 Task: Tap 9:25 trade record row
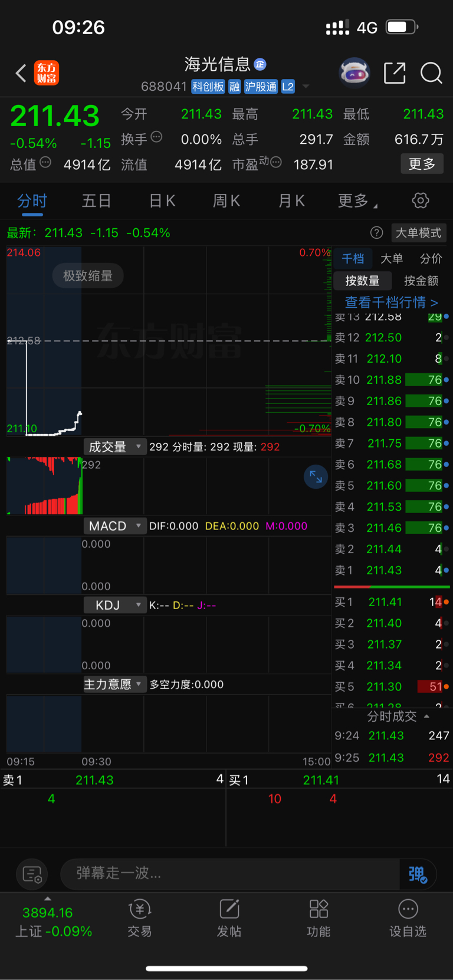pos(392,758)
